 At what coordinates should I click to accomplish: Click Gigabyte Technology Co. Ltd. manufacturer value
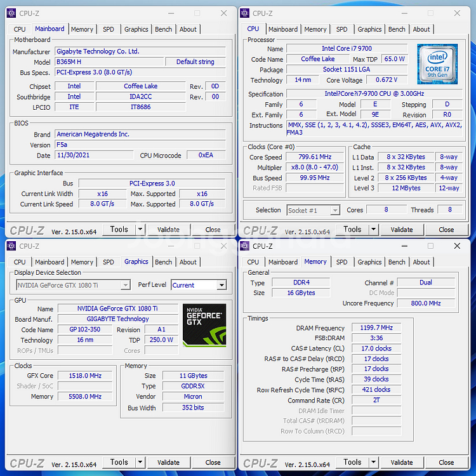pyautogui.click(x=140, y=51)
